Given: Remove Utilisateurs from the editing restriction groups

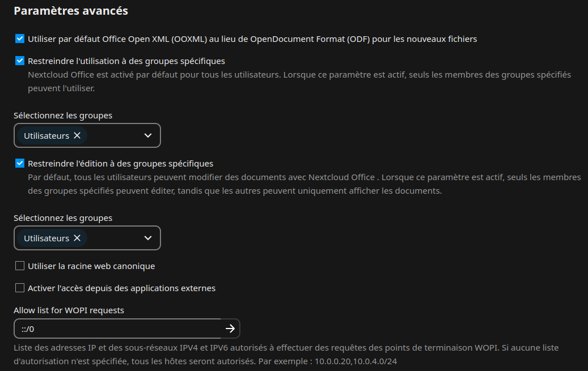Looking at the screenshot, I should tap(77, 238).
